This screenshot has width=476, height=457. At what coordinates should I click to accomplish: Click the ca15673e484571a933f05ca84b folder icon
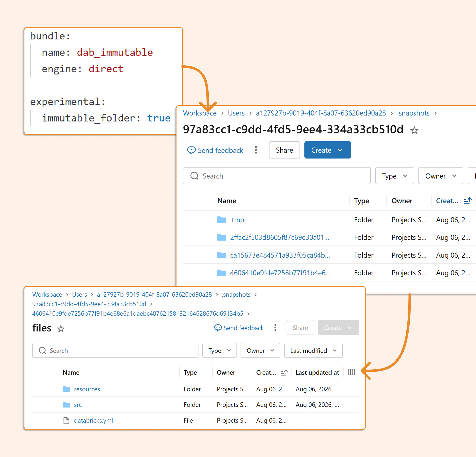click(x=221, y=255)
